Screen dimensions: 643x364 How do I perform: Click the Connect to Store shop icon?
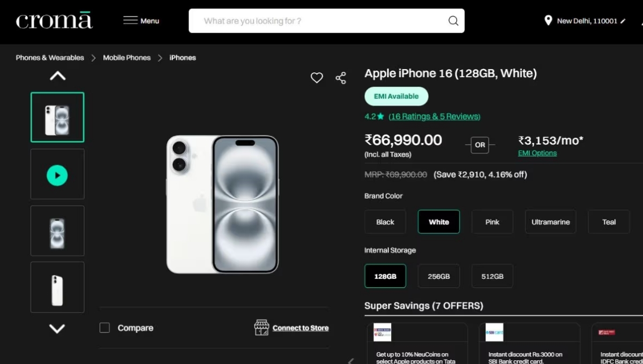(262, 328)
